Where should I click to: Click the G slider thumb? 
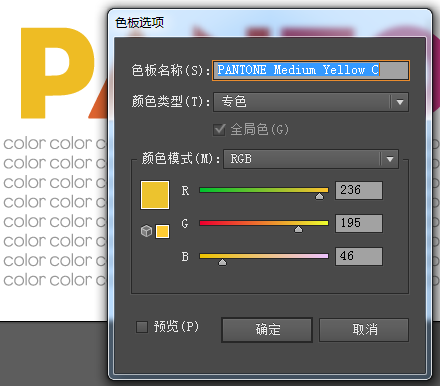pos(298,229)
